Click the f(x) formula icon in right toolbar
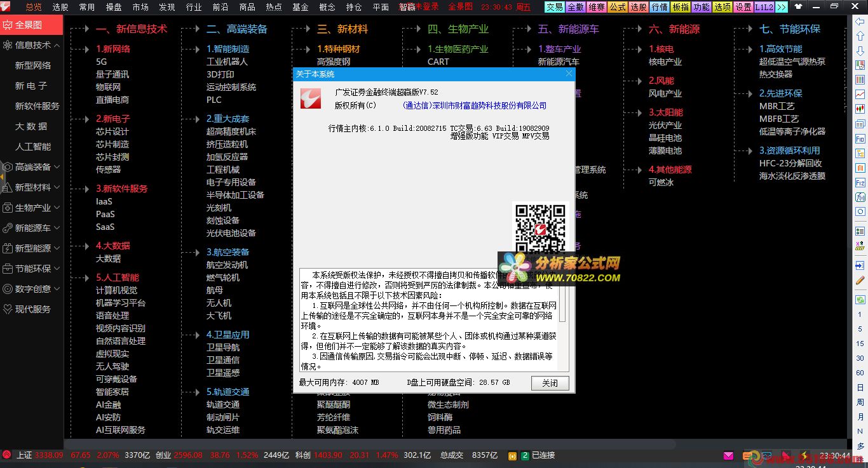Screen dimensions: 868x468 pyautogui.click(x=860, y=197)
